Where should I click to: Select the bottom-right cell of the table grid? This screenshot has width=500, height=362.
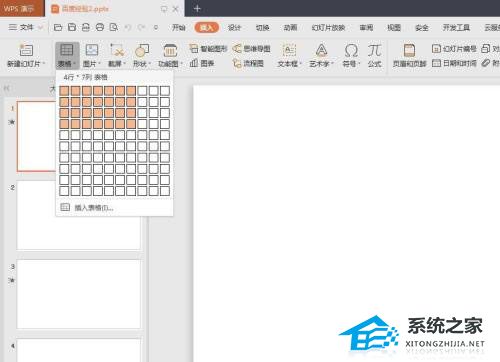click(x=165, y=191)
